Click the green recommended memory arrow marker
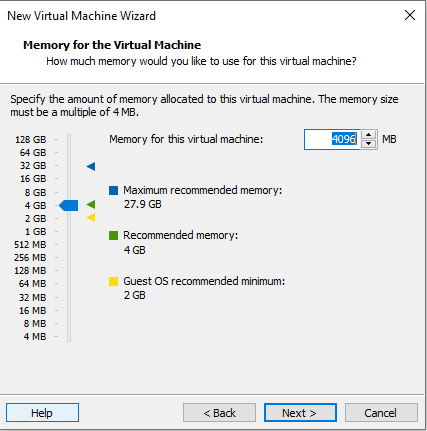 (x=91, y=204)
